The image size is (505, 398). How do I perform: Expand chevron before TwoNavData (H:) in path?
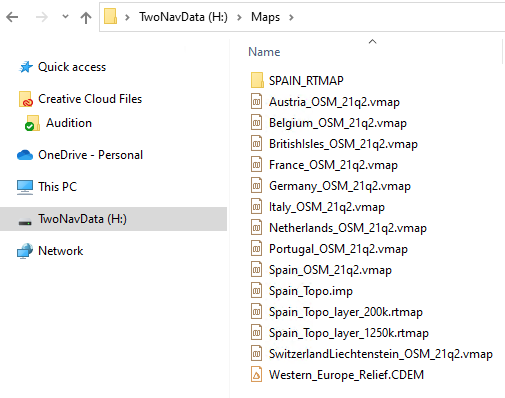(127, 17)
